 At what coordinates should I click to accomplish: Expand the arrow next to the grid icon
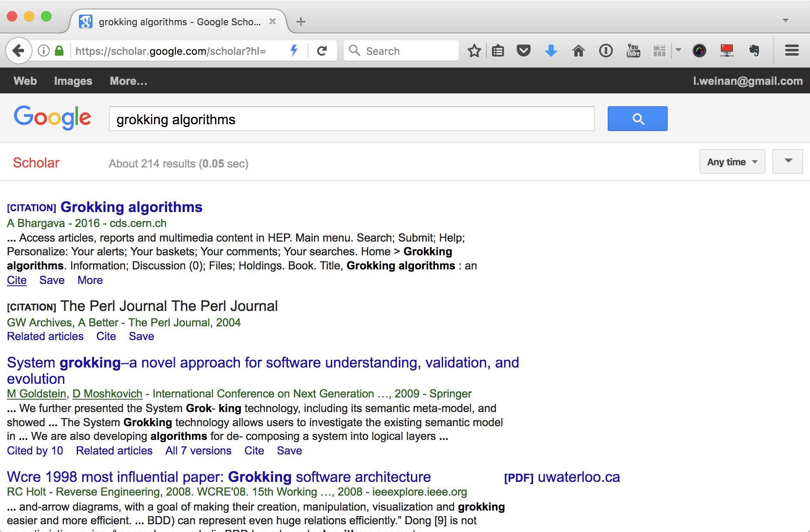pyautogui.click(x=678, y=51)
